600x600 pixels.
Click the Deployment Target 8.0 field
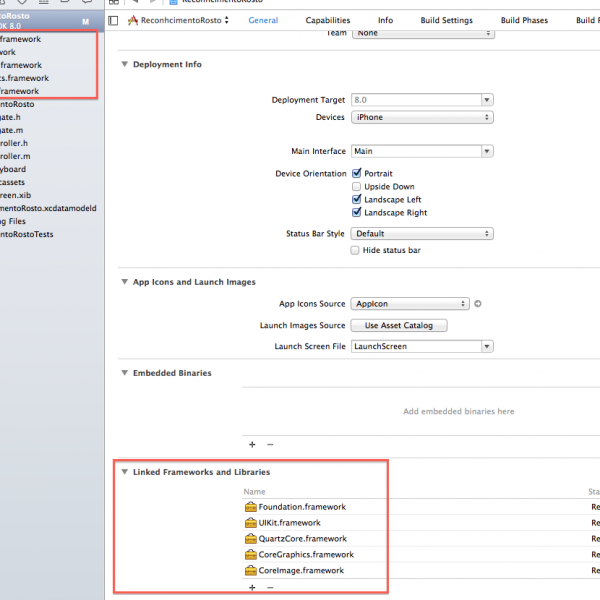416,100
